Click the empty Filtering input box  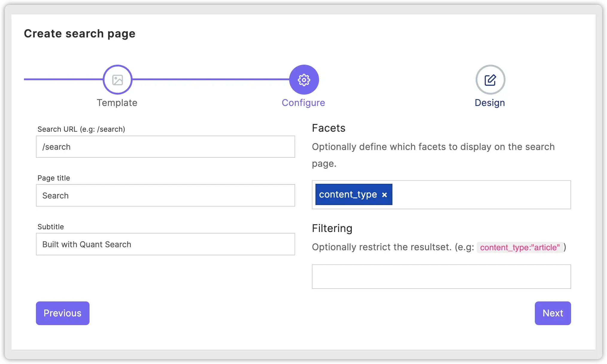tap(441, 276)
